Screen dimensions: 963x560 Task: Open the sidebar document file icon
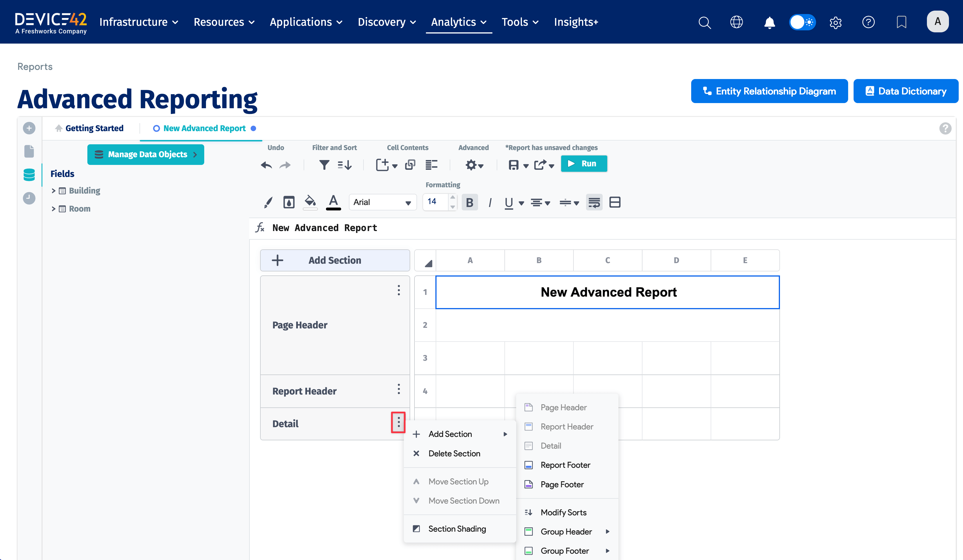(29, 151)
